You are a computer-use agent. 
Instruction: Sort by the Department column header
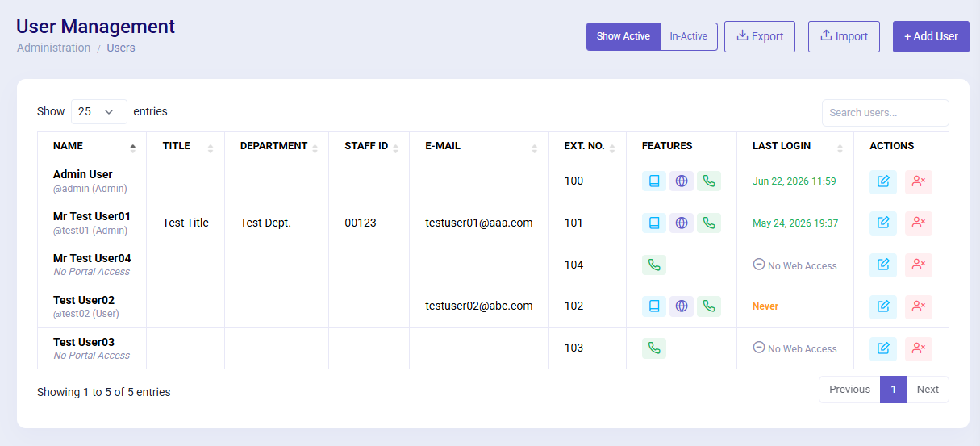(x=277, y=146)
